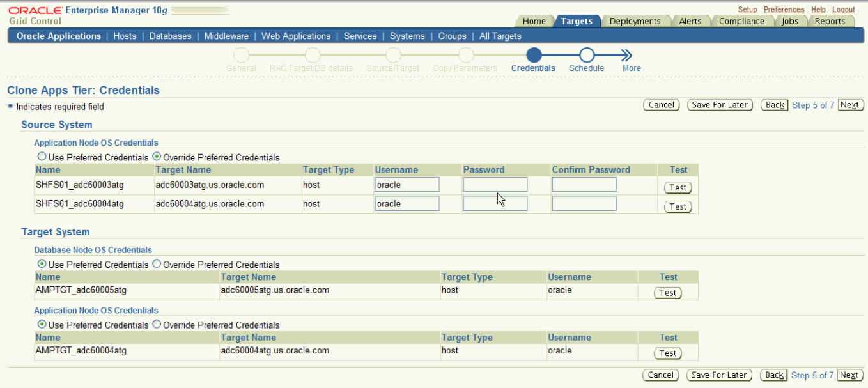Focus the Username field for SHFS01_adc60004atg
Screen dimensions: 868x388
407,204
